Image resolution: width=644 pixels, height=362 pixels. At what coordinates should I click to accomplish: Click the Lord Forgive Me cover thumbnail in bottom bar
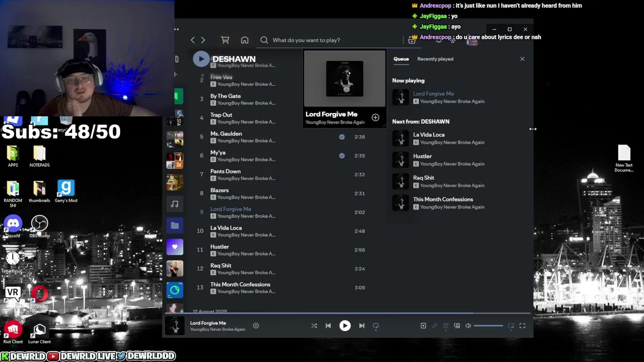175,326
